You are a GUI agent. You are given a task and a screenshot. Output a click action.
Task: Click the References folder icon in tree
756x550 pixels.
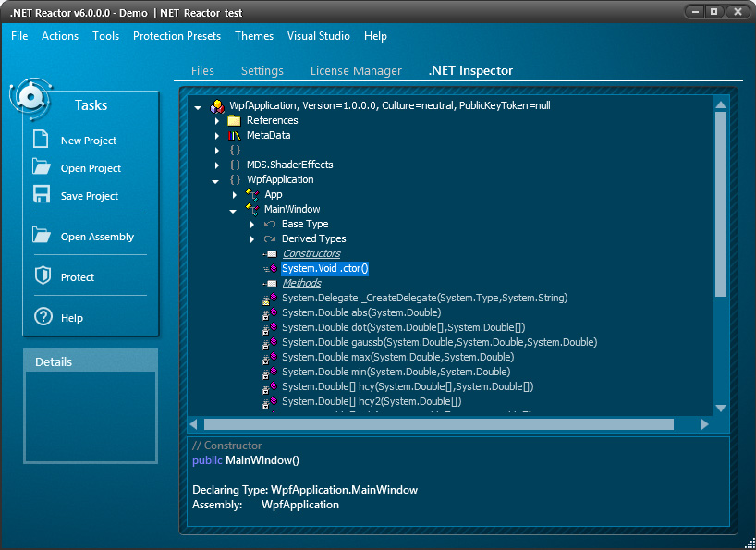(x=234, y=120)
